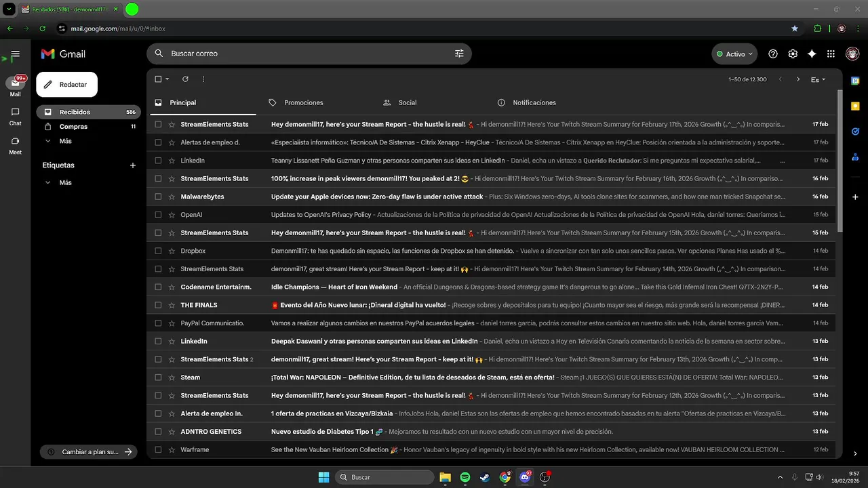Screen dimensions: 868x488
Task: Click the Buscar correo search field
Action: 309,54
